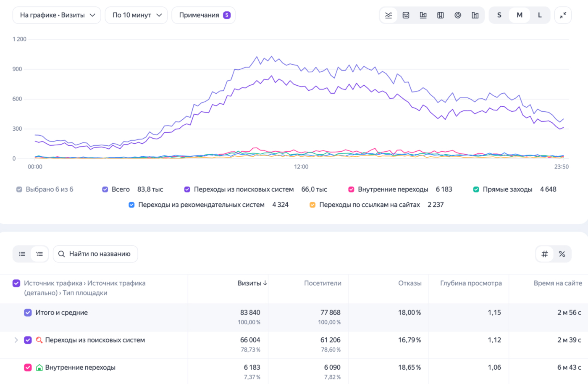588x384 pixels.
Task: Open the 'Примечания' notes button
Action: point(203,15)
